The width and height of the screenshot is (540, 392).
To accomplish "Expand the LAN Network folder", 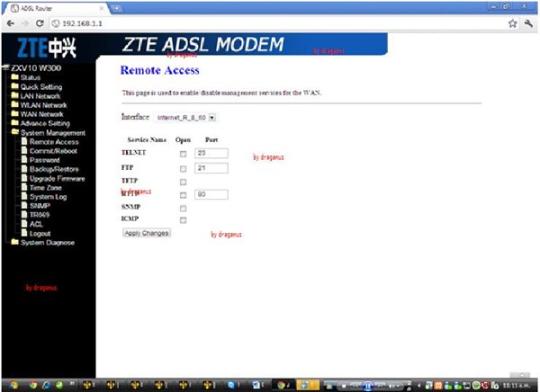I will [x=40, y=96].
